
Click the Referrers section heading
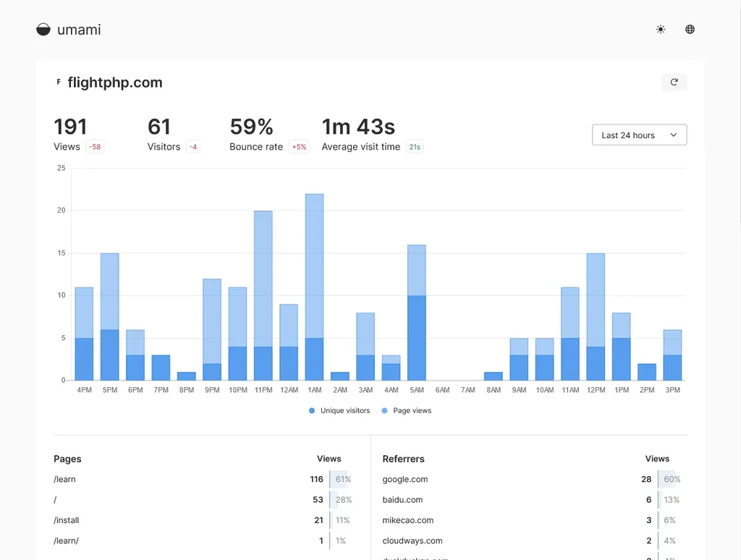coord(404,459)
